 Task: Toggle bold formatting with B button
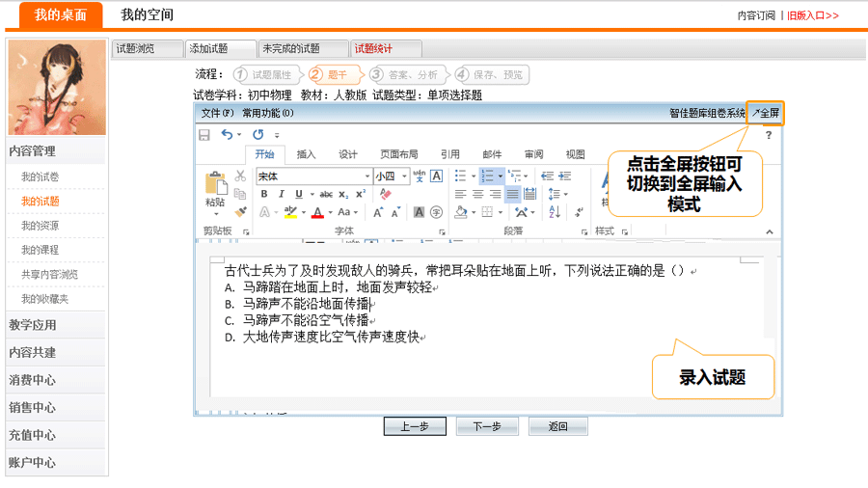click(x=265, y=194)
